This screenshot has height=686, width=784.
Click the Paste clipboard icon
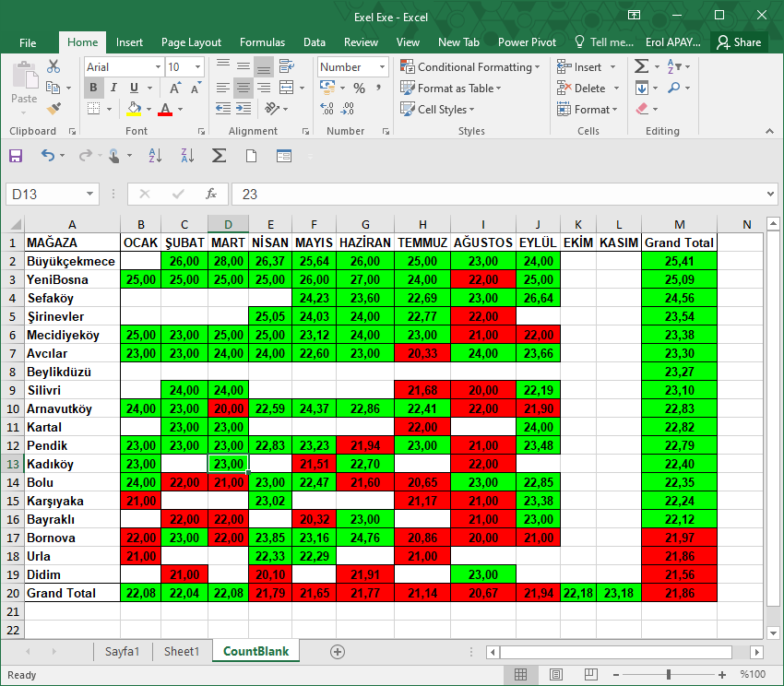pyautogui.click(x=25, y=75)
